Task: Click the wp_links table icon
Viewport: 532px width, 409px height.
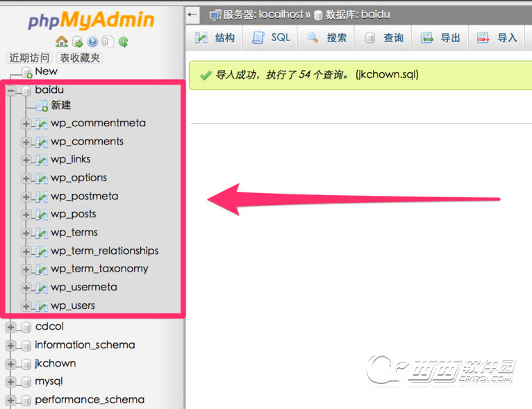Action: click(x=41, y=160)
